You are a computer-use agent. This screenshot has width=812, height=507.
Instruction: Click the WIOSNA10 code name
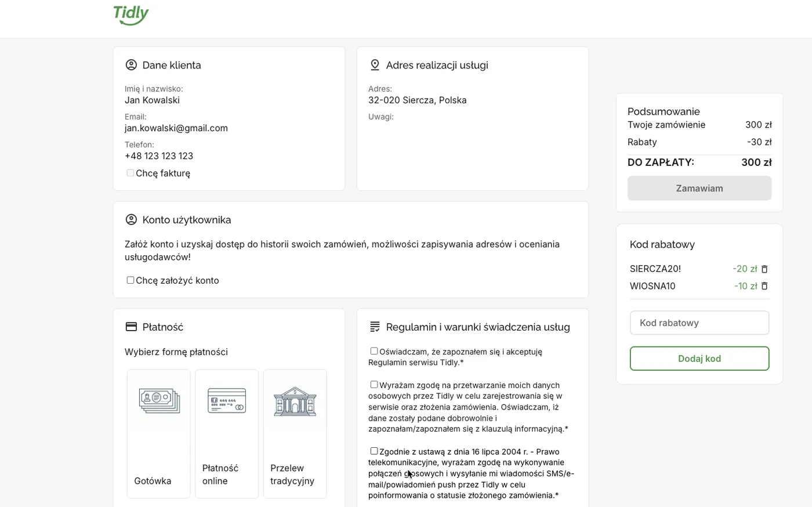(x=652, y=286)
